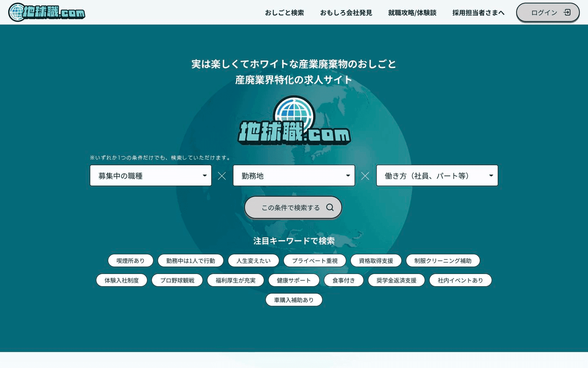Select the 車購入補助あり keyword
The width and height of the screenshot is (588, 368).
point(294,300)
